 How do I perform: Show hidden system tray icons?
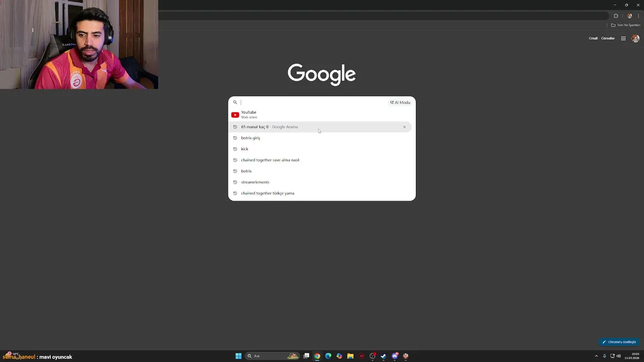(x=596, y=356)
